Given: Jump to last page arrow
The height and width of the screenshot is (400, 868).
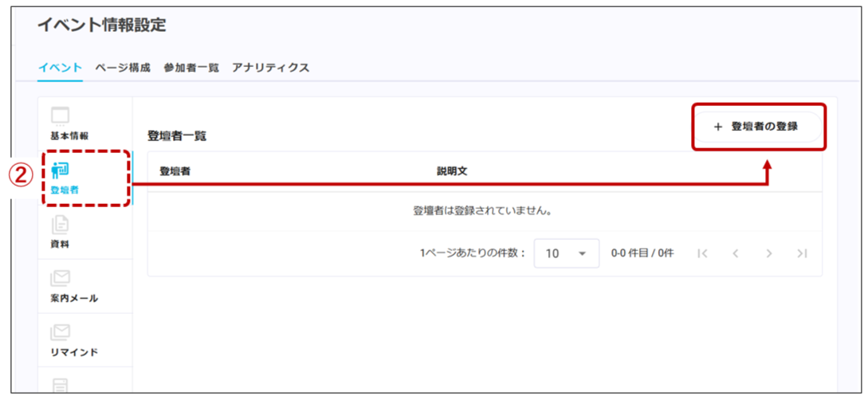Looking at the screenshot, I should [x=802, y=253].
